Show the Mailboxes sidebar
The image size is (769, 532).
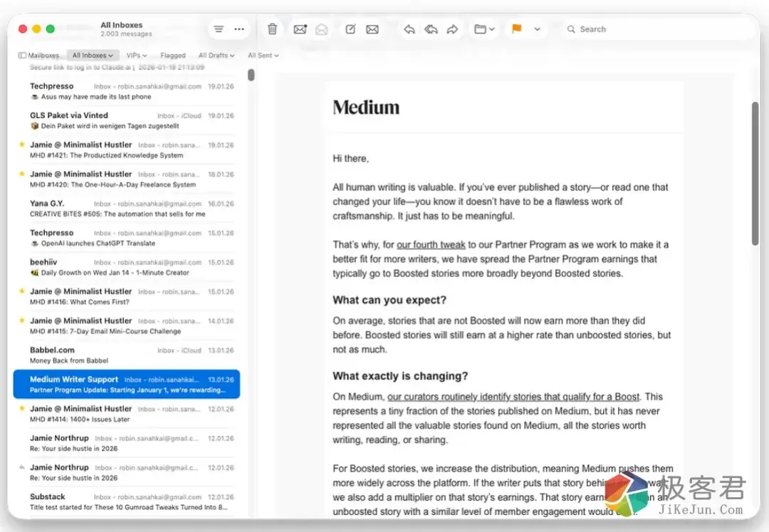pyautogui.click(x=39, y=55)
